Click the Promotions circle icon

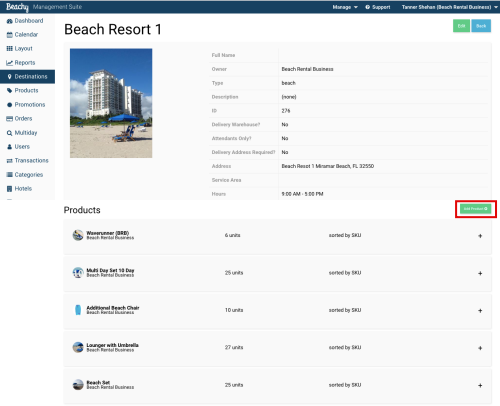point(9,105)
